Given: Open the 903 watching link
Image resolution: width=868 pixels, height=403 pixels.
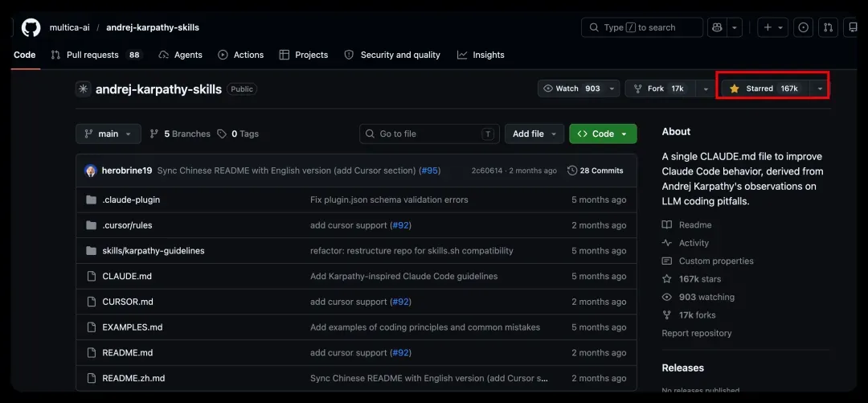Looking at the screenshot, I should point(698,297).
